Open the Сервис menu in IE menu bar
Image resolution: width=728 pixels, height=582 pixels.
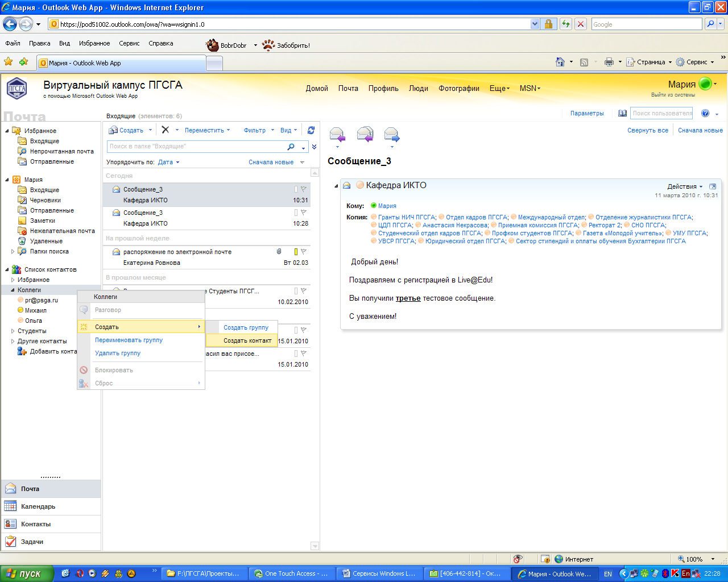point(129,43)
